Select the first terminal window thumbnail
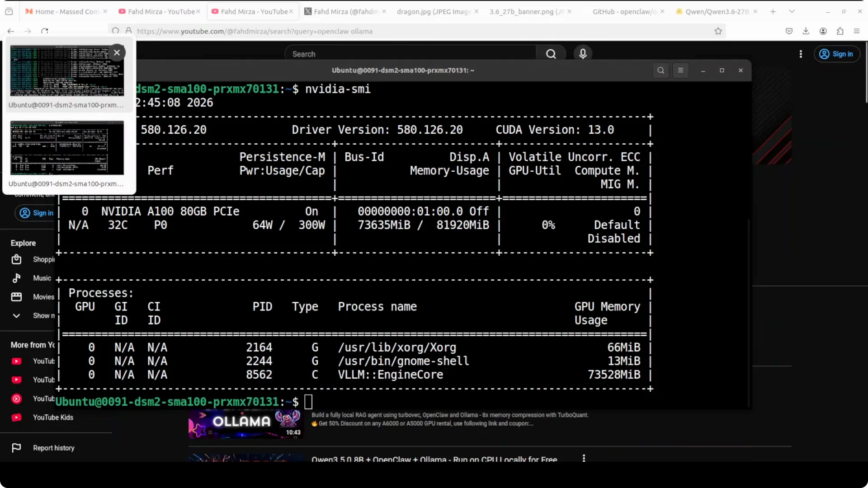The height and width of the screenshot is (488, 868). tap(67, 70)
